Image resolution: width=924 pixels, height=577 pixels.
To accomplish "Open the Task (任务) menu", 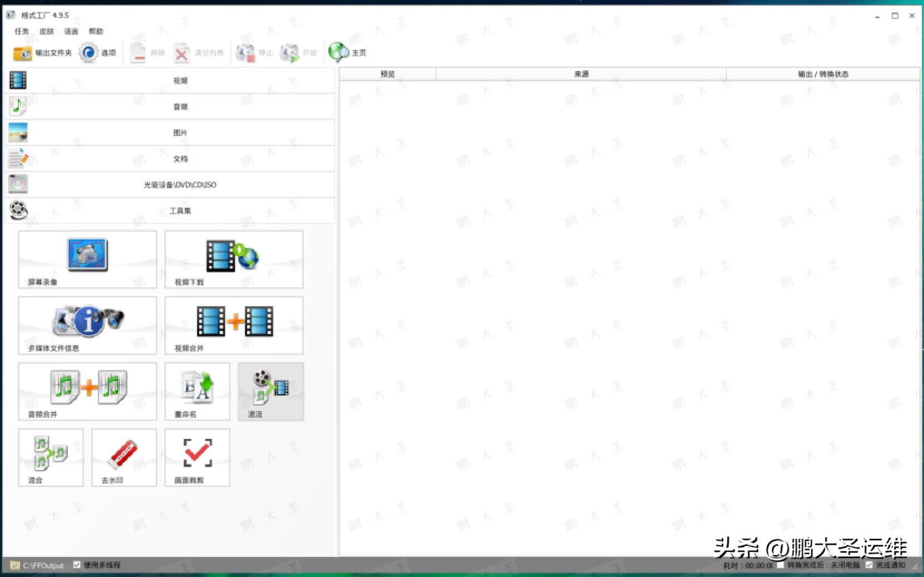I will (x=22, y=31).
